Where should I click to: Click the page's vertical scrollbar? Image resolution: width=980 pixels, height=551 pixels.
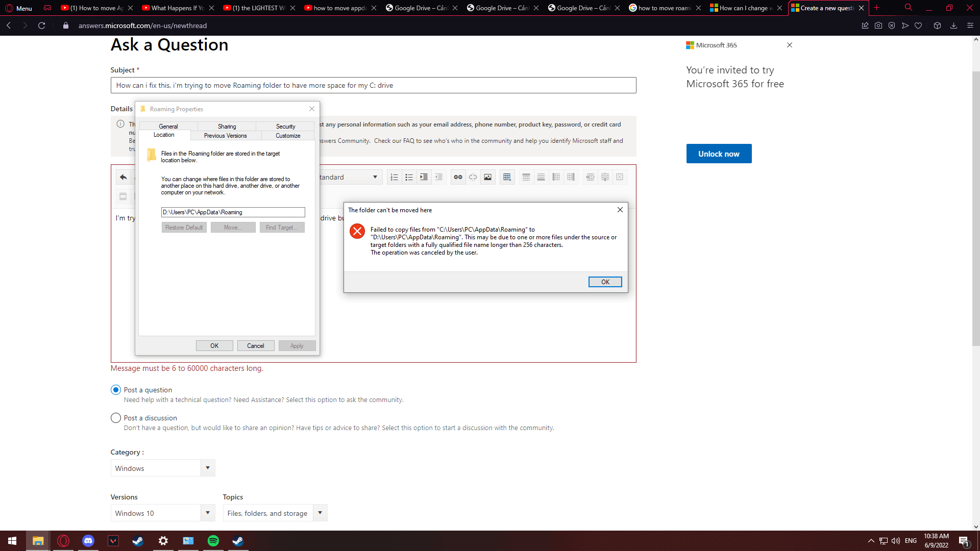976,204
